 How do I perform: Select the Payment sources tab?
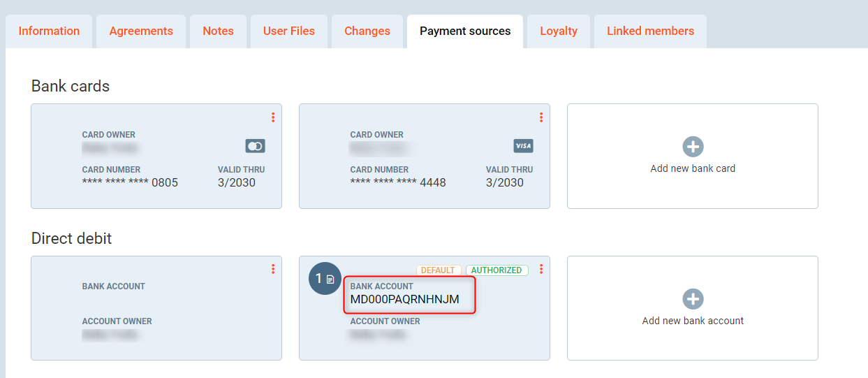point(465,31)
